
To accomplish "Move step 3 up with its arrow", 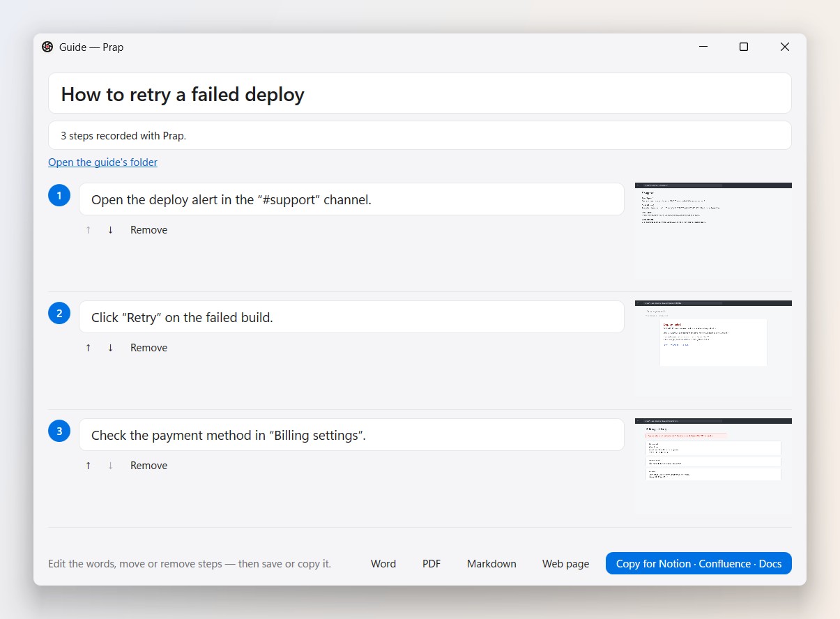I will (x=88, y=466).
